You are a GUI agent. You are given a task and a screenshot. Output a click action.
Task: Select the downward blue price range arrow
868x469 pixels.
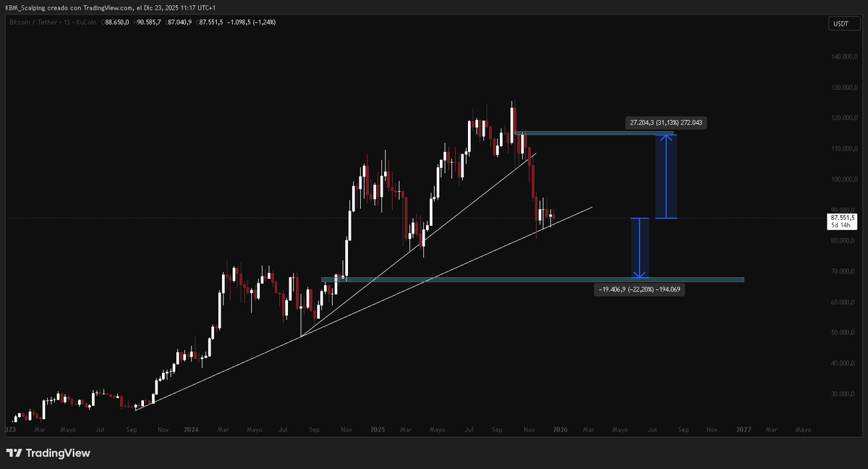point(639,248)
